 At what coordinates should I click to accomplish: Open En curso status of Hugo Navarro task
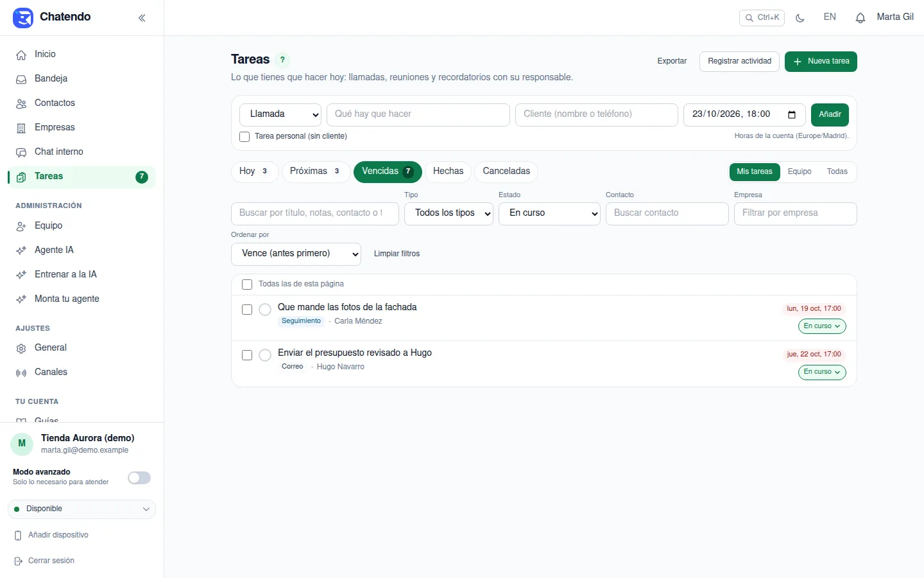(x=822, y=372)
